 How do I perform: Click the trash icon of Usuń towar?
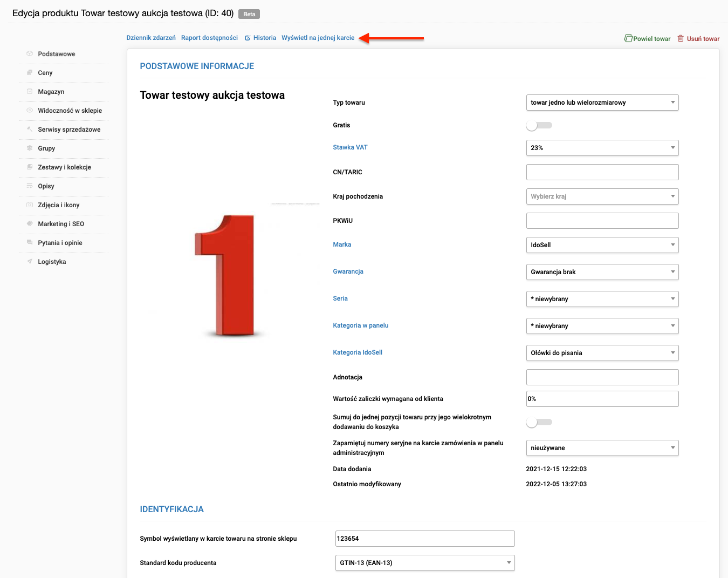point(681,38)
